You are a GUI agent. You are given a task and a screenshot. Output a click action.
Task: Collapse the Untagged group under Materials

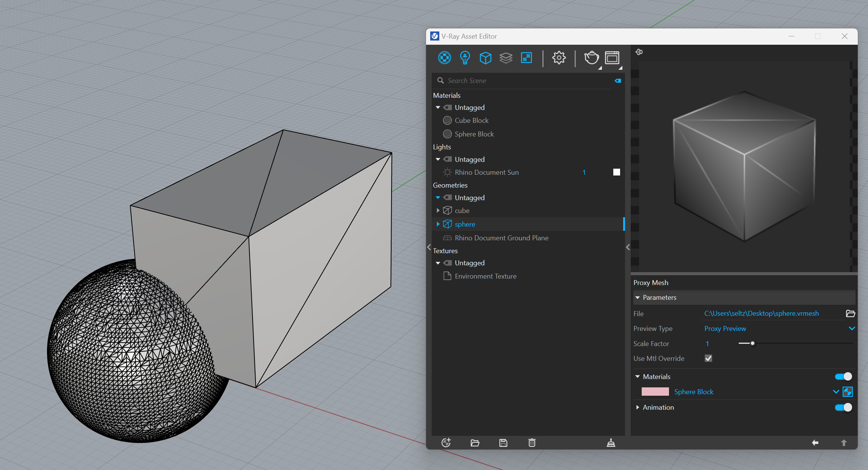(438, 108)
